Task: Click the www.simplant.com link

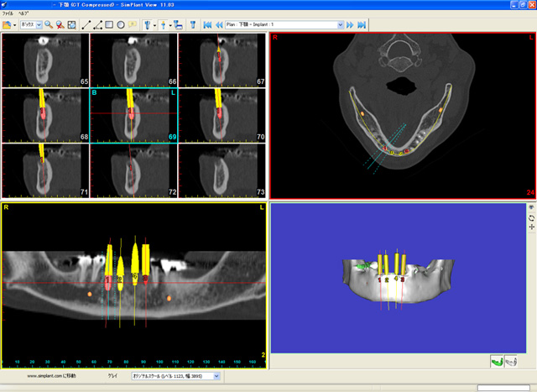Action: 53,377
